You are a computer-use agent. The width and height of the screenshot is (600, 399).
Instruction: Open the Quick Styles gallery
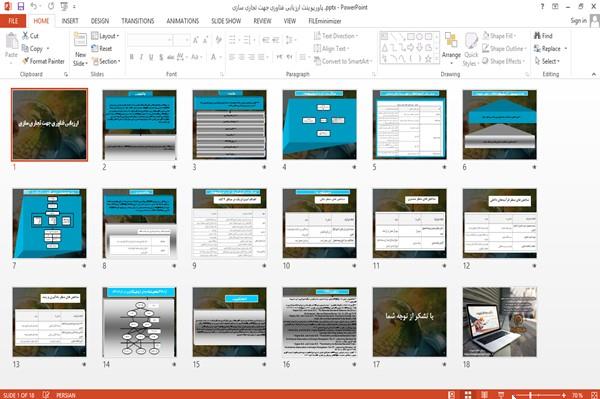coord(471,50)
